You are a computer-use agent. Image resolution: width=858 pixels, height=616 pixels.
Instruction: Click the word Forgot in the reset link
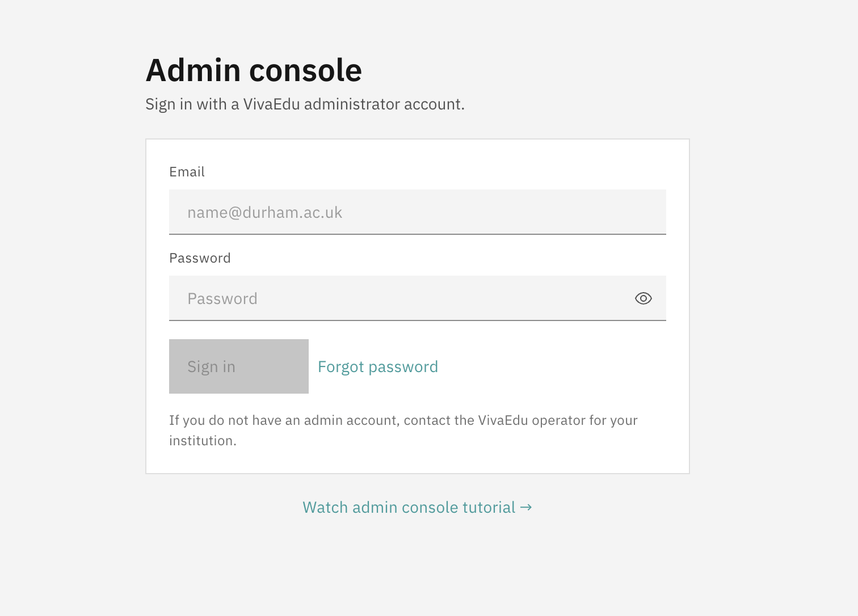click(340, 367)
